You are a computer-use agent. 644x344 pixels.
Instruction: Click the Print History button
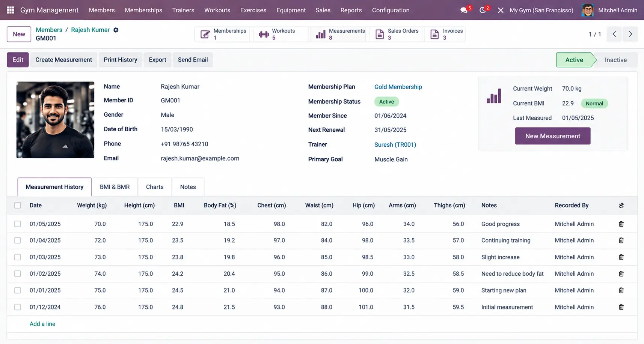(120, 60)
